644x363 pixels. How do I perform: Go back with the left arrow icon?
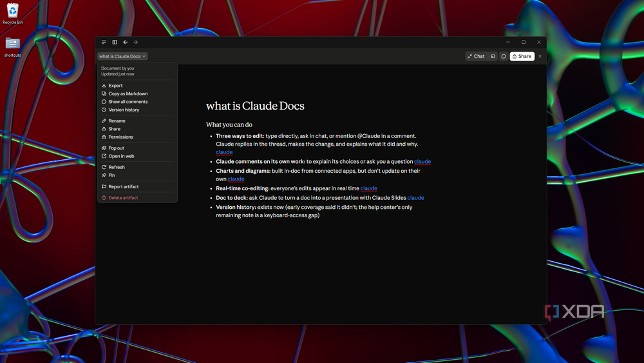tap(126, 43)
